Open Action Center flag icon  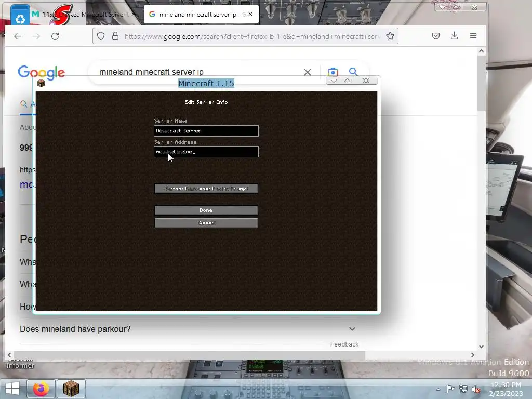click(x=450, y=389)
